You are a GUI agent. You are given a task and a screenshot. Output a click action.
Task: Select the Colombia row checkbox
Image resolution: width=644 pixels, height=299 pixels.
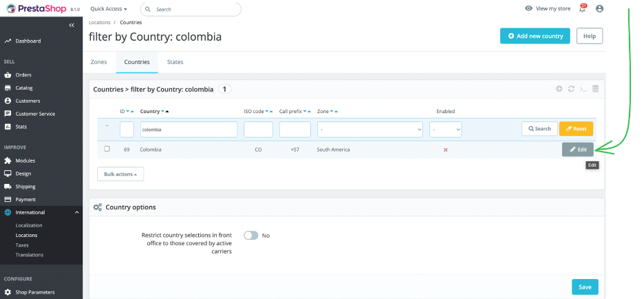tap(107, 149)
